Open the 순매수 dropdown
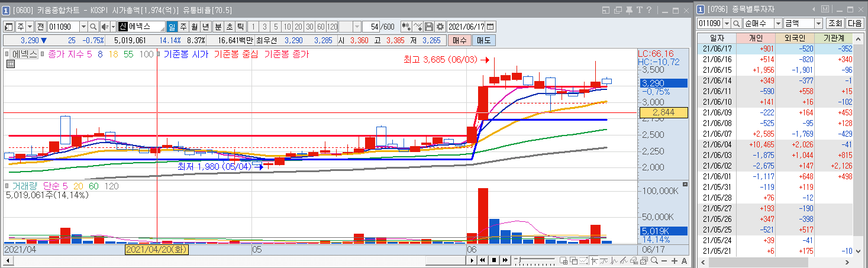 (779, 23)
